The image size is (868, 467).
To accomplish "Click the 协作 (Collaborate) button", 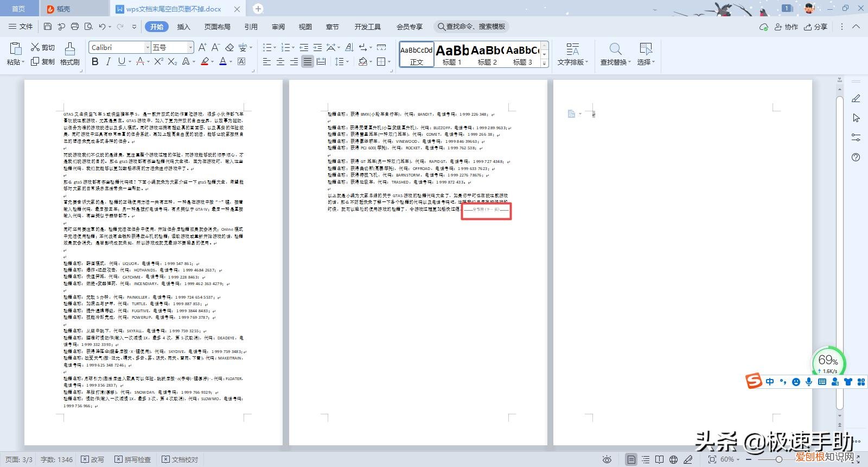I will point(786,27).
